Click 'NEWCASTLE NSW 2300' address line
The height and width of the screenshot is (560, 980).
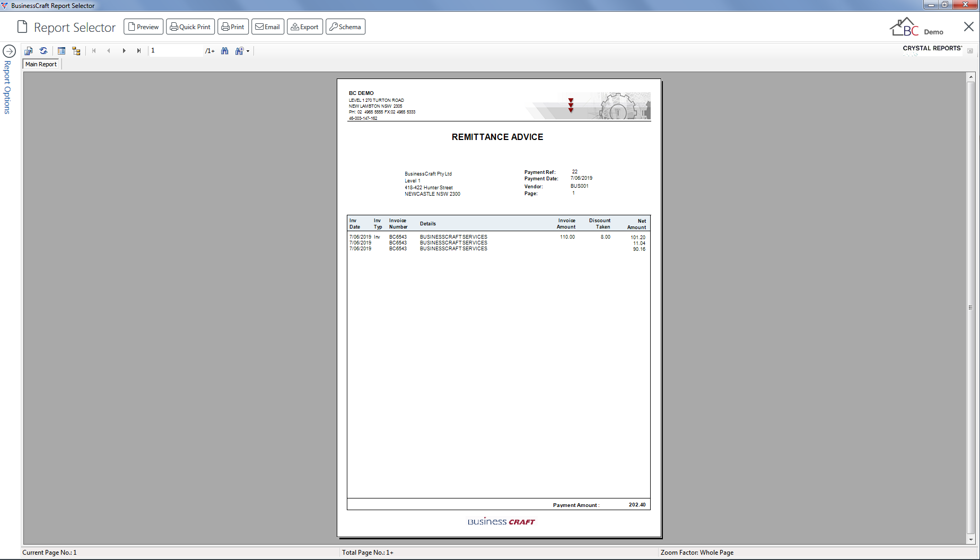432,194
